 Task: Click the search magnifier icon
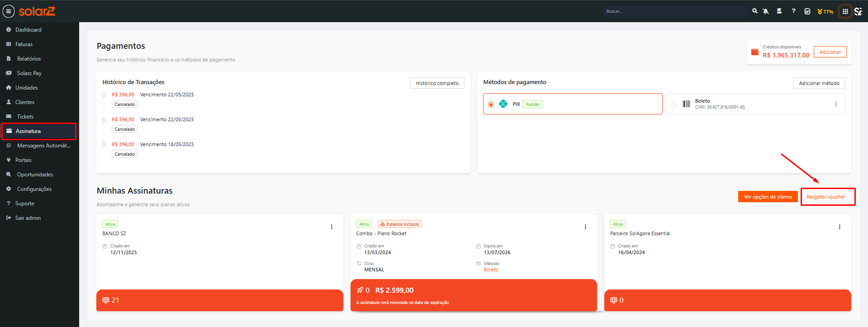[754, 11]
